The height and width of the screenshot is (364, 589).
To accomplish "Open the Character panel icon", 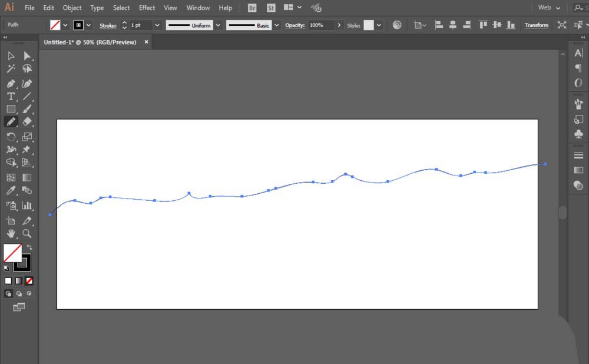I will 578,53.
